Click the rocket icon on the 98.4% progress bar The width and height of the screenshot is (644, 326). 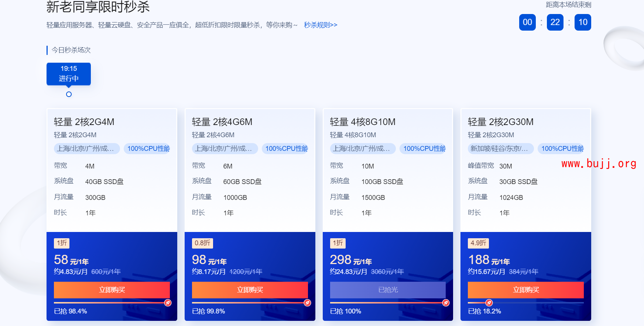coord(168,303)
